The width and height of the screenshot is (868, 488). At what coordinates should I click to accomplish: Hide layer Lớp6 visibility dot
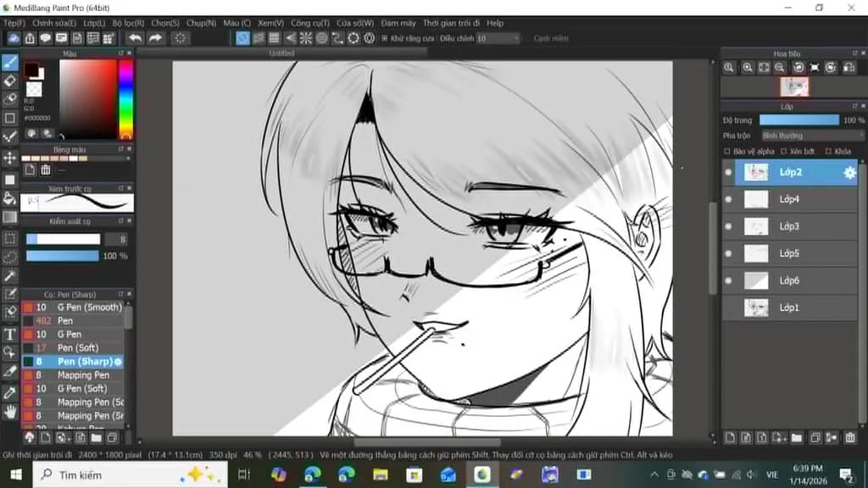(x=728, y=280)
